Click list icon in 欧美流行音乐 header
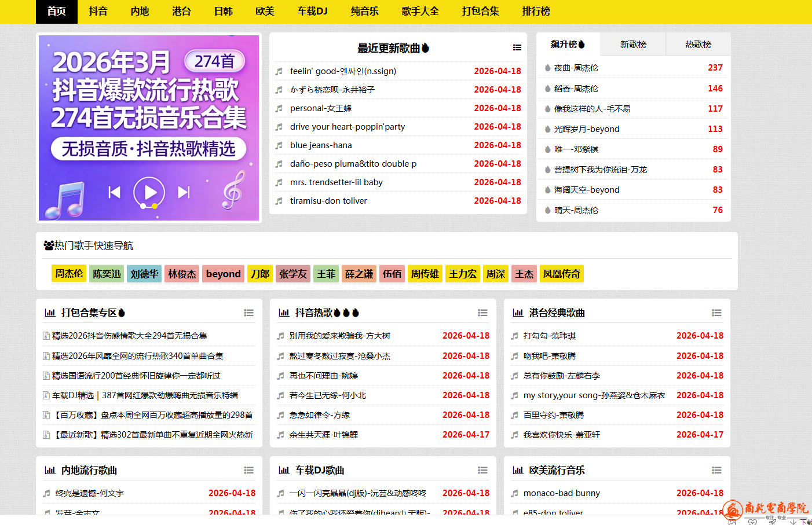This screenshot has width=812, height=525. click(716, 470)
